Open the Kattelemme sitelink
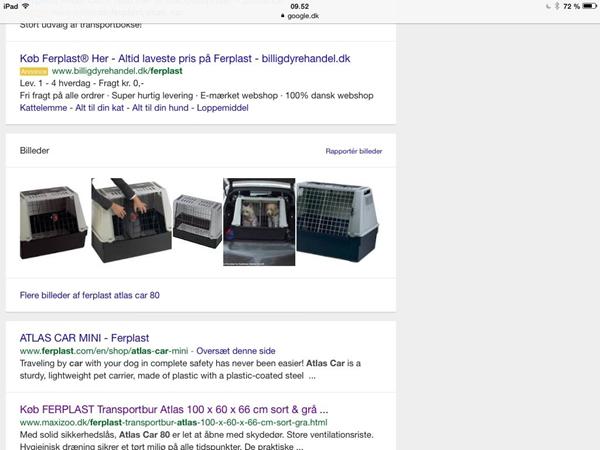Screen dimensions: 600x450 tap(43, 108)
